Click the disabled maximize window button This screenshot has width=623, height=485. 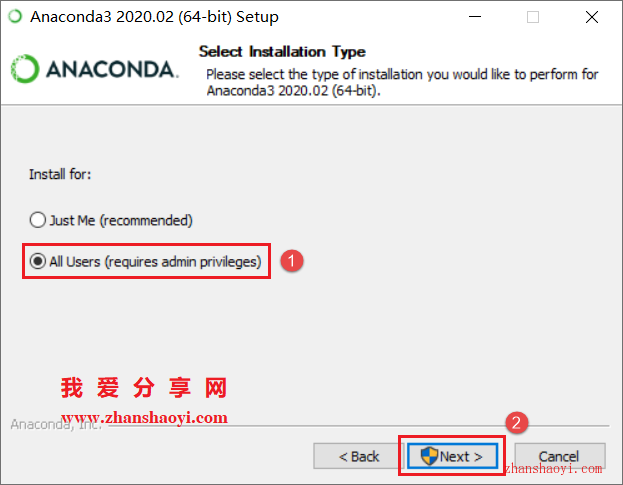point(533,17)
